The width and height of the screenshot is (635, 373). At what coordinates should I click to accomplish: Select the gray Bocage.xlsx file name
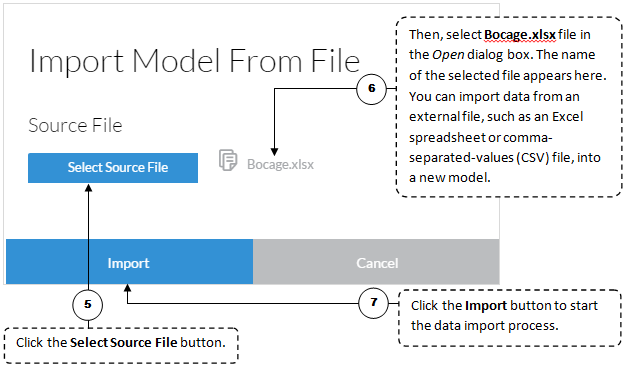(280, 164)
